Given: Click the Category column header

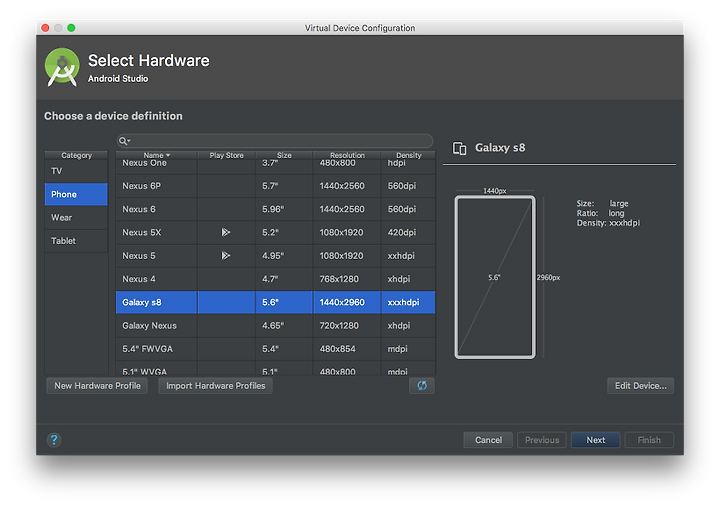Looking at the screenshot, I should (x=76, y=155).
